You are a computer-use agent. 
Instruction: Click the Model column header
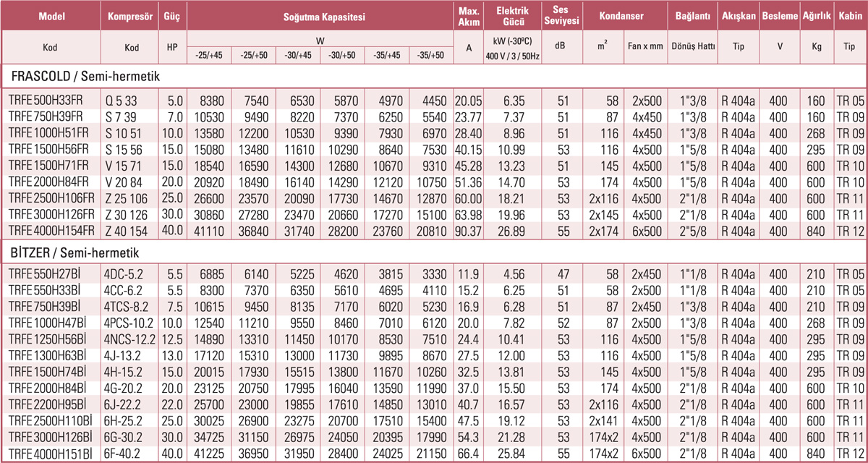click(x=49, y=15)
